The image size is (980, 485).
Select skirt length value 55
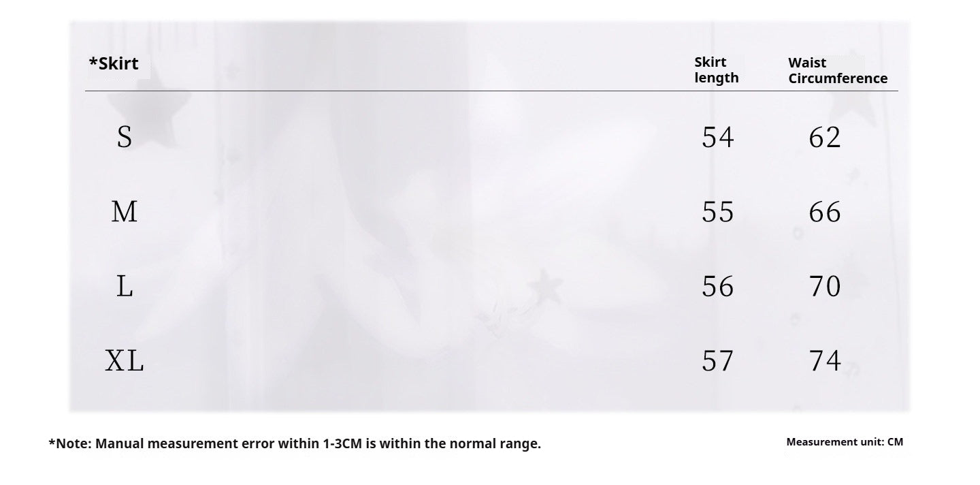click(718, 212)
